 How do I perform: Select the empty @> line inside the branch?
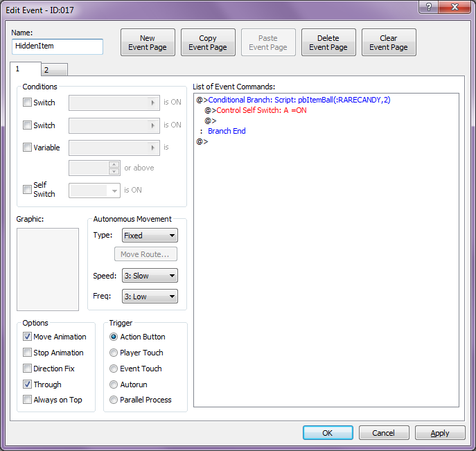(x=211, y=121)
